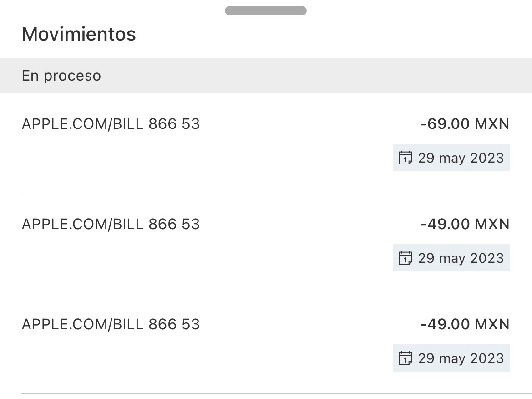
Task: Click the 29 may 2023 date on the first transaction
Action: pos(461,158)
